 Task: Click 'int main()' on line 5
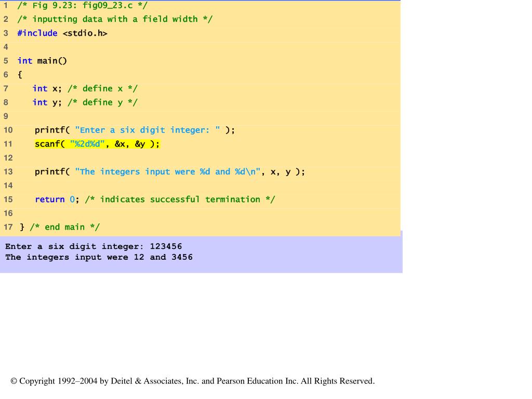[x=43, y=61]
